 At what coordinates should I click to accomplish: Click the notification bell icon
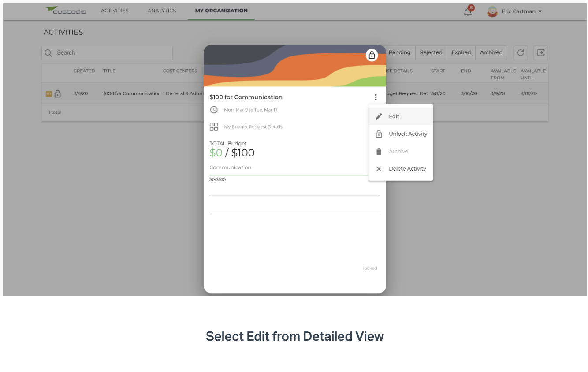point(468,12)
